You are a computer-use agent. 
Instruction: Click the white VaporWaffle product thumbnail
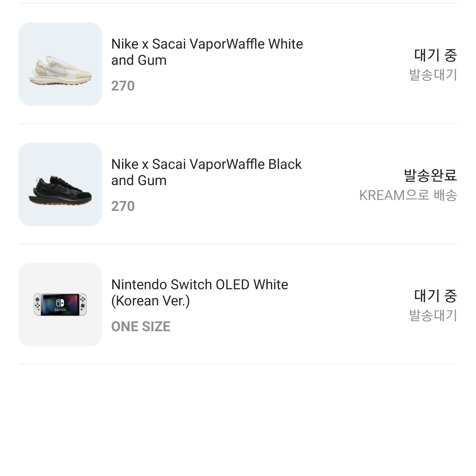[x=60, y=64]
